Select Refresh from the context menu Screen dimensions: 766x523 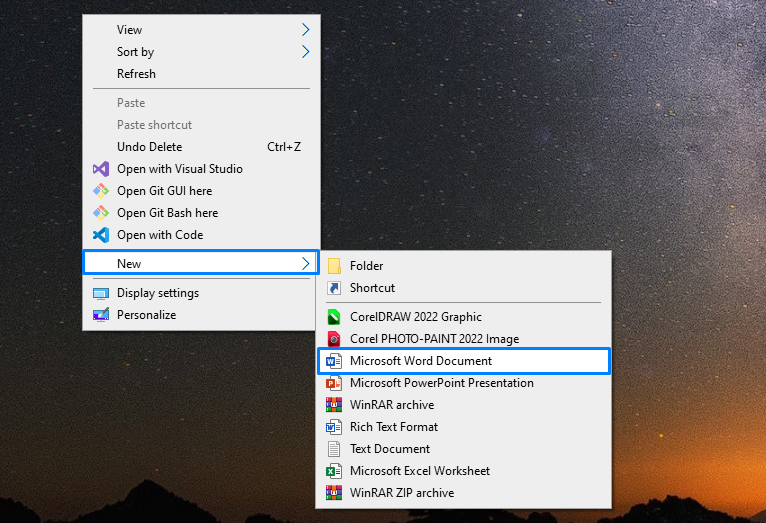click(x=136, y=74)
